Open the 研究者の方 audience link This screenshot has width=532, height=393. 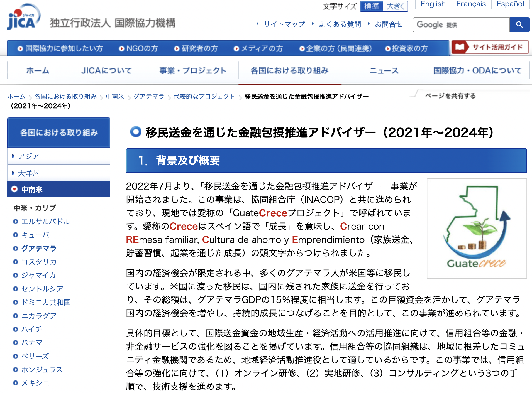[196, 48]
